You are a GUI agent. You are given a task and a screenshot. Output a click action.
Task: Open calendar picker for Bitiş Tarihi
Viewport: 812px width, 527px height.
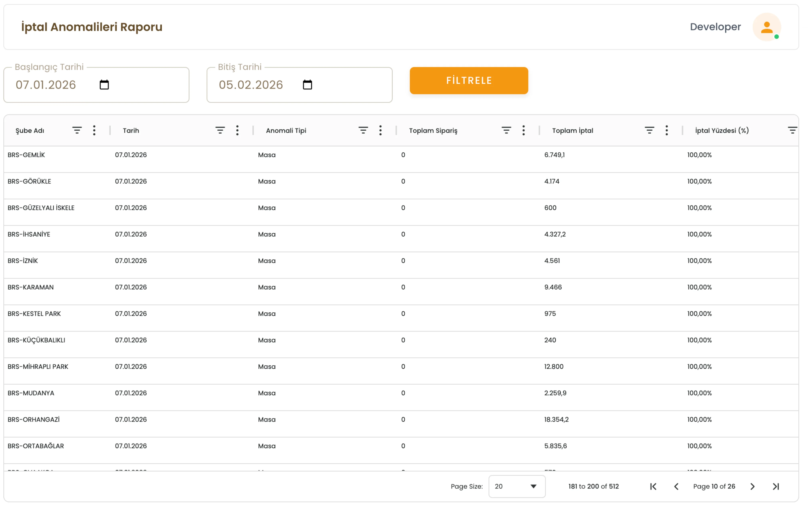(307, 85)
